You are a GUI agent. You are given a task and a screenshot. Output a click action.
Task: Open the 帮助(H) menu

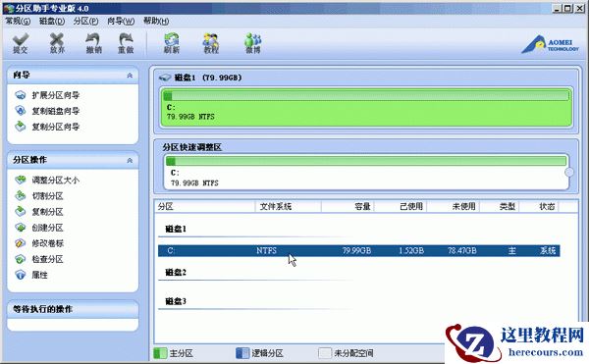[x=156, y=21]
